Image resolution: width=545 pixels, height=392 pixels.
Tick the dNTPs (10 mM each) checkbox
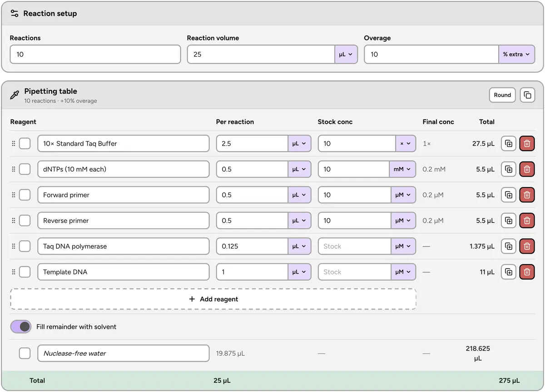(25, 169)
